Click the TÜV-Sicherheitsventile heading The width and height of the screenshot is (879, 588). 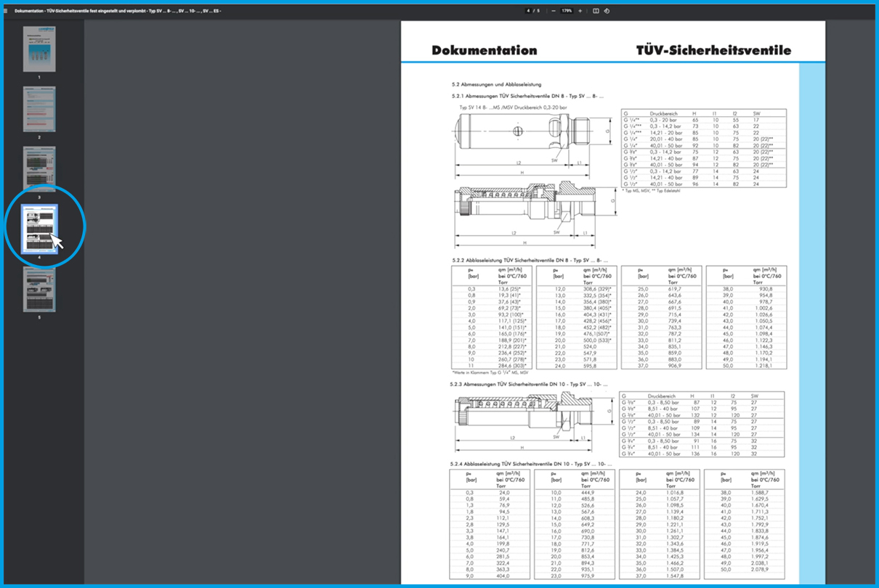pos(713,51)
